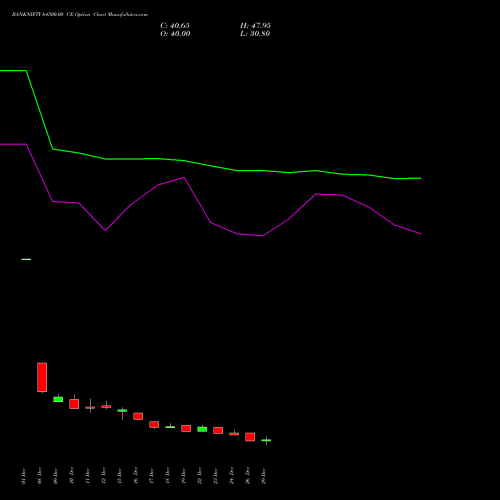500x500 pixels.
Task: Select the 08 Dec date label
Action: point(39,476)
